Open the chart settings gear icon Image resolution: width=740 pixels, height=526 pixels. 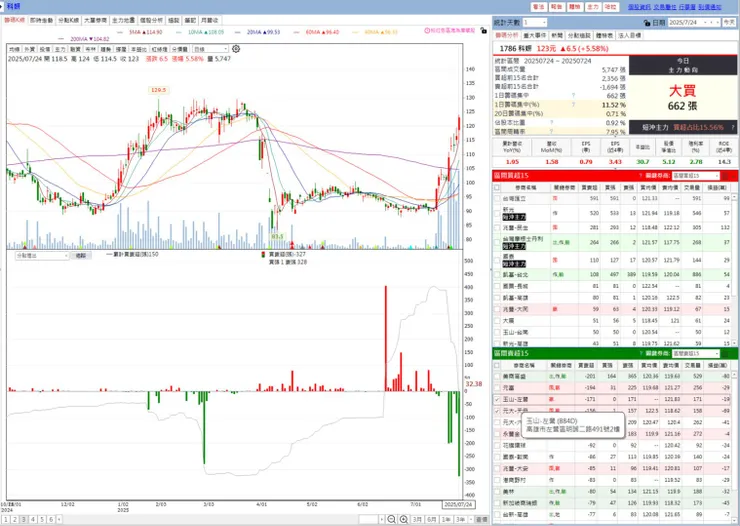pos(236,49)
